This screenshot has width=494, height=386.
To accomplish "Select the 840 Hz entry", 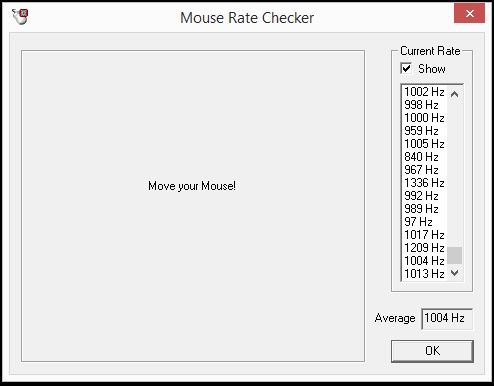I will coord(424,157).
